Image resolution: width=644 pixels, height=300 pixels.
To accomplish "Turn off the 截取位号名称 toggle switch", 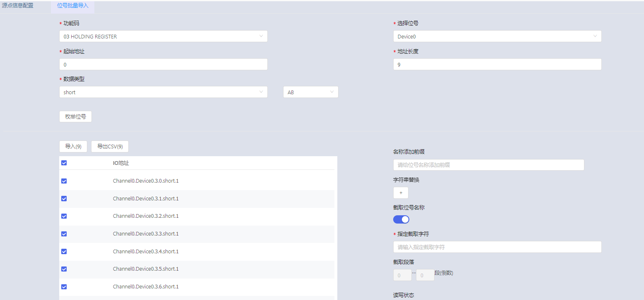I will click(401, 219).
